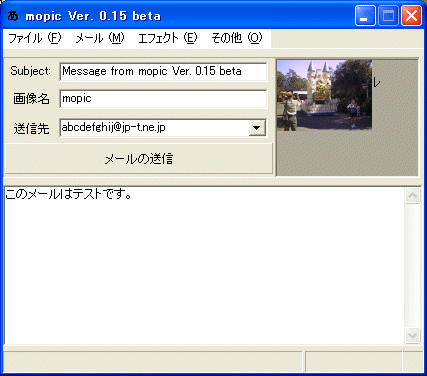Open the ファイル (F) menu

[35, 38]
